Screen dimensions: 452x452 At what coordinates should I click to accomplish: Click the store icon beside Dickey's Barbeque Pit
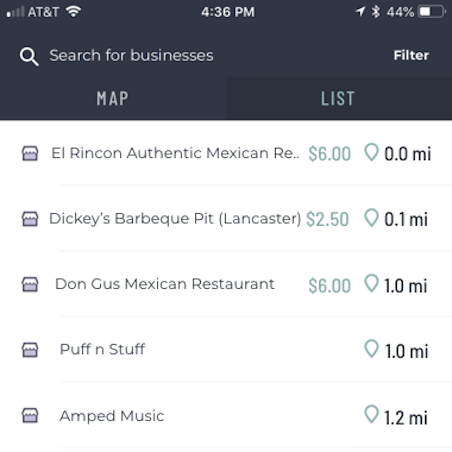pos(30,219)
